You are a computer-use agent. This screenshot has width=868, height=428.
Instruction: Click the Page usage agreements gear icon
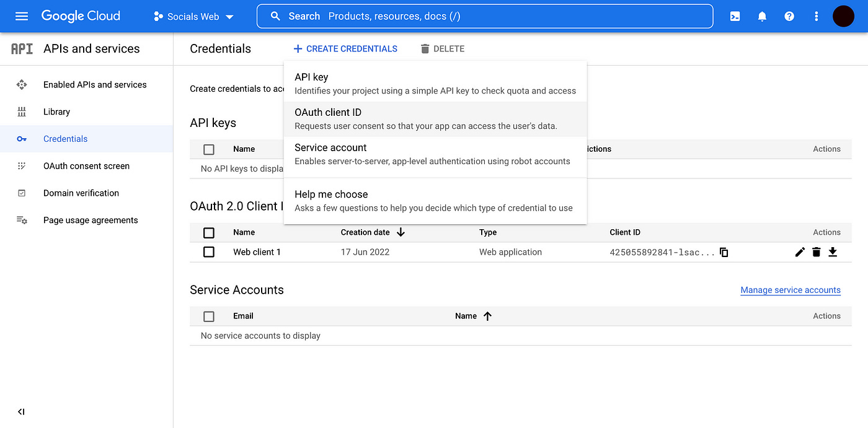(22, 221)
